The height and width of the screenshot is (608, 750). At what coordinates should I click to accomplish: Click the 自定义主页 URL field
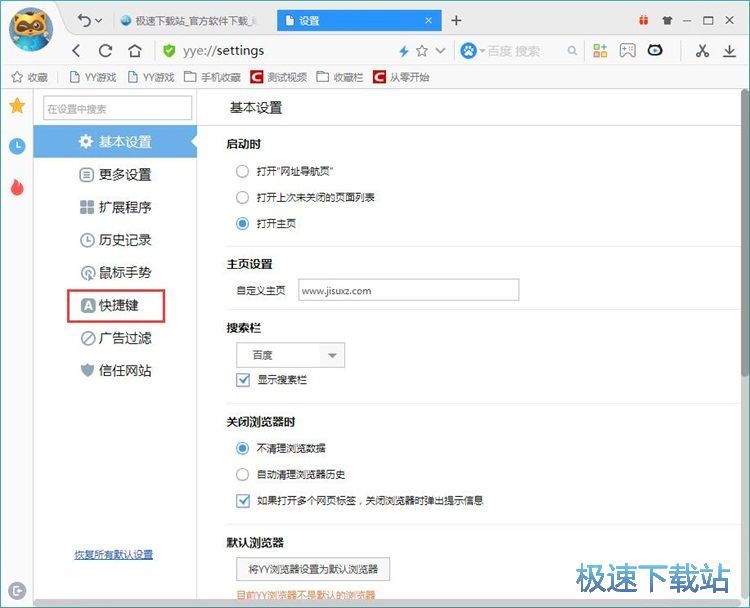(x=408, y=290)
